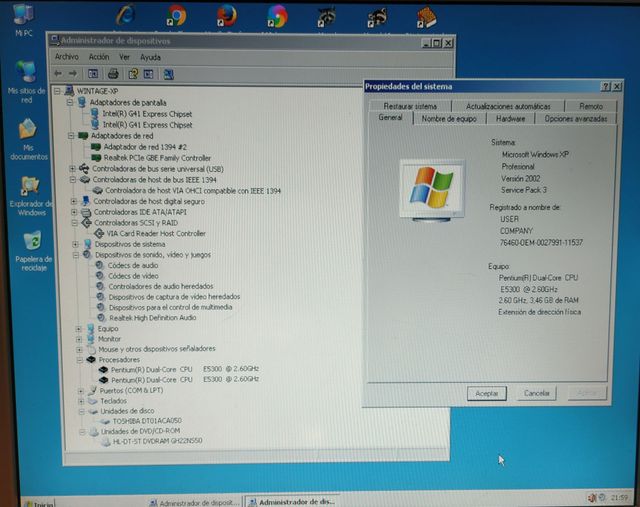Switch to the Opciones avanzadas tab
The width and height of the screenshot is (640, 507).
(x=576, y=119)
